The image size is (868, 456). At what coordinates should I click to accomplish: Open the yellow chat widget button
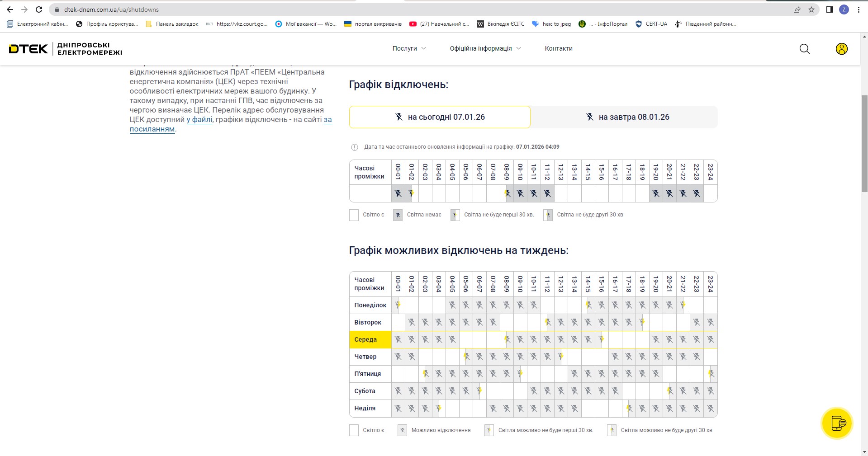coord(837,423)
